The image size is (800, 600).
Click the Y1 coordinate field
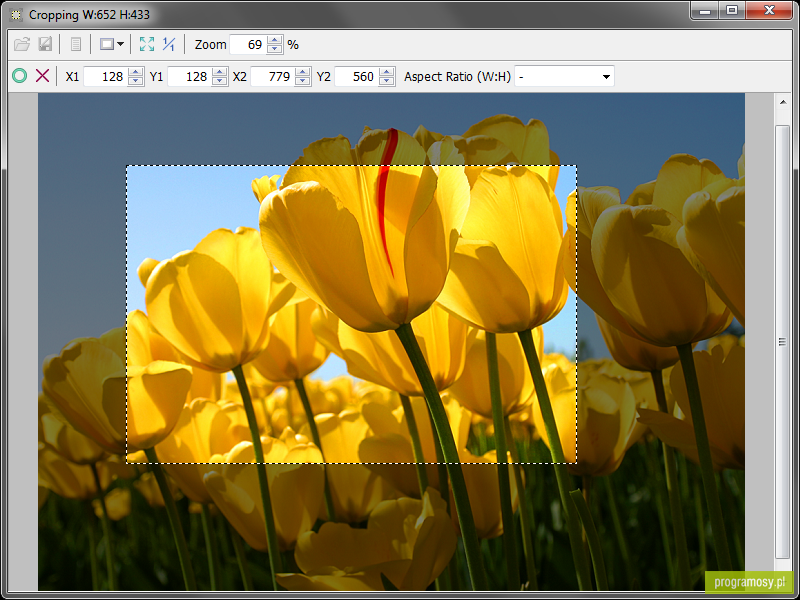189,77
